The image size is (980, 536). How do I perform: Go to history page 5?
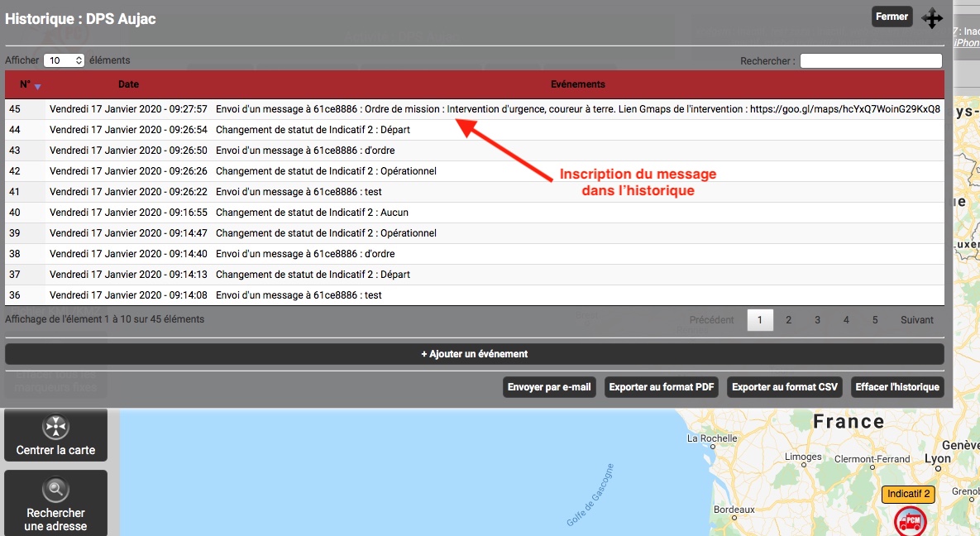875,319
